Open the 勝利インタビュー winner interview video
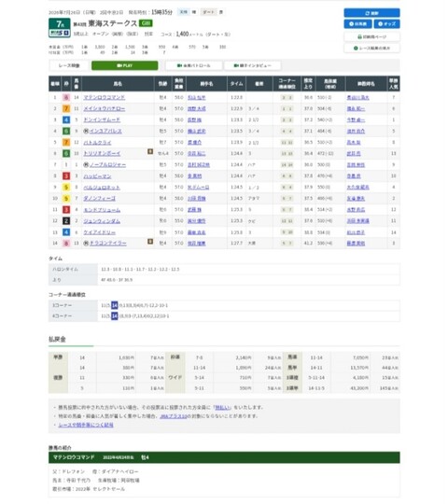 point(252,65)
